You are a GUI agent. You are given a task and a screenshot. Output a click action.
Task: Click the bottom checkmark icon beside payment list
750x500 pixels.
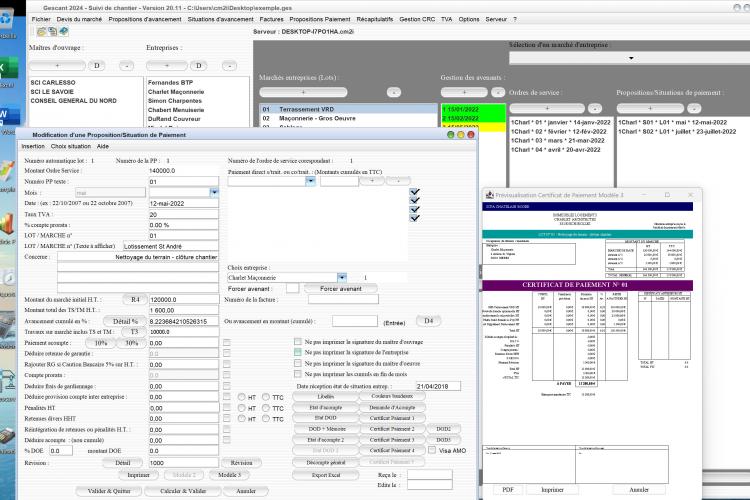click(x=415, y=218)
